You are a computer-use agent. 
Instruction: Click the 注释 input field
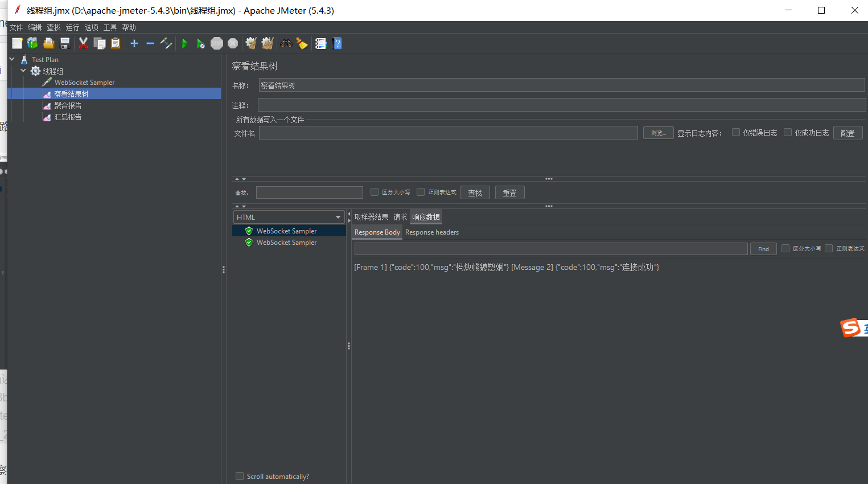tap(562, 105)
